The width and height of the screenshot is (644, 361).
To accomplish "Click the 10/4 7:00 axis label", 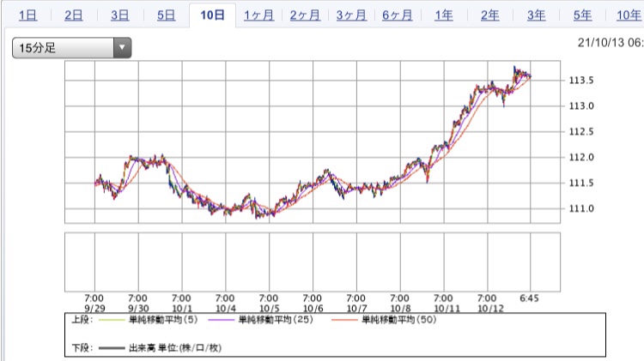I will pos(226,304).
